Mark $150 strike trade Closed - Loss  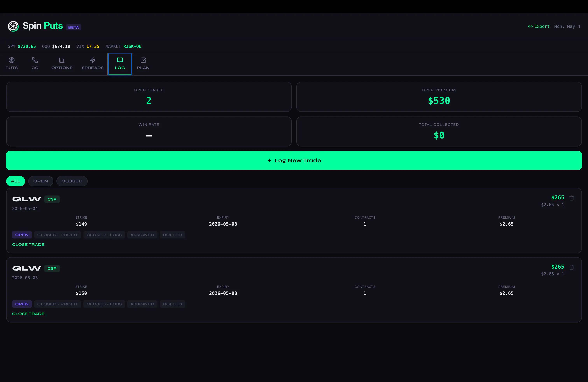click(104, 304)
